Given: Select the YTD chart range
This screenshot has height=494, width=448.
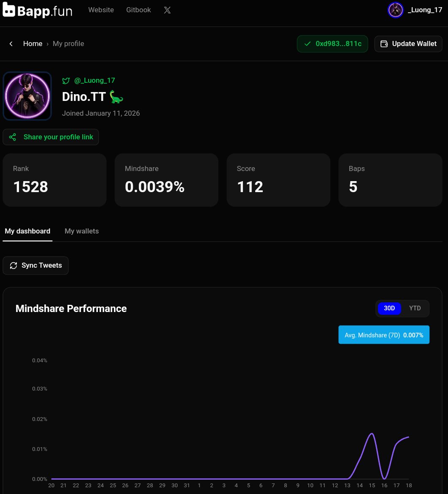Looking at the screenshot, I should [415, 308].
